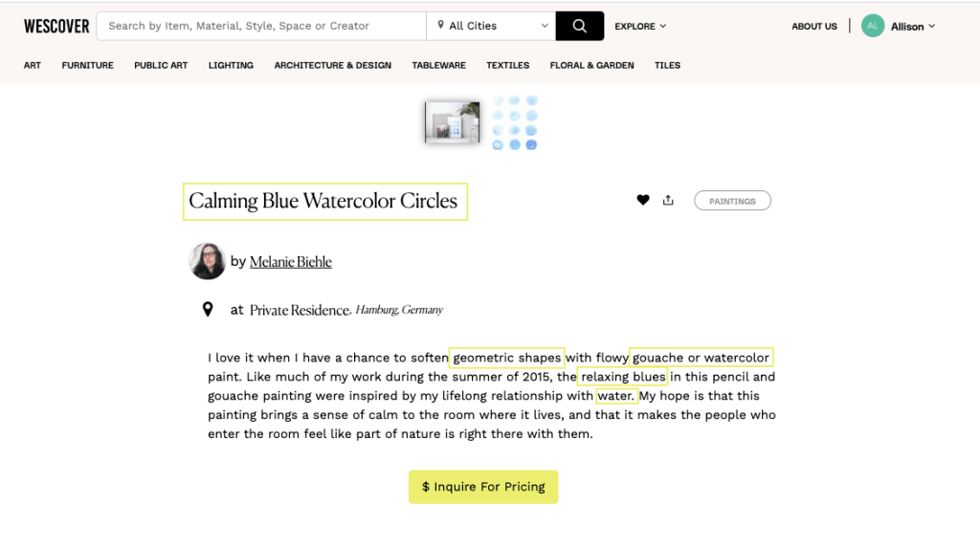The height and width of the screenshot is (548, 980).
Task: Select the blue circles artwork thumbnail
Action: point(514,122)
